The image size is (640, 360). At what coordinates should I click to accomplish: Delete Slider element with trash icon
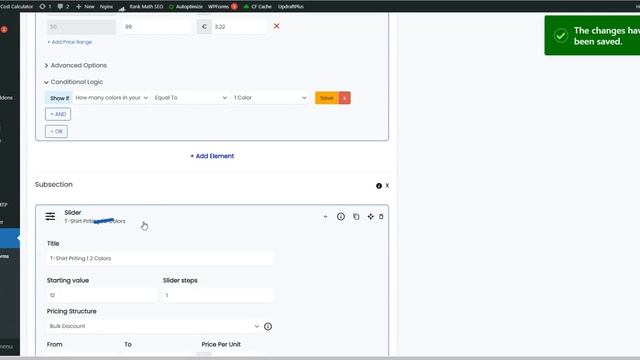point(381,217)
